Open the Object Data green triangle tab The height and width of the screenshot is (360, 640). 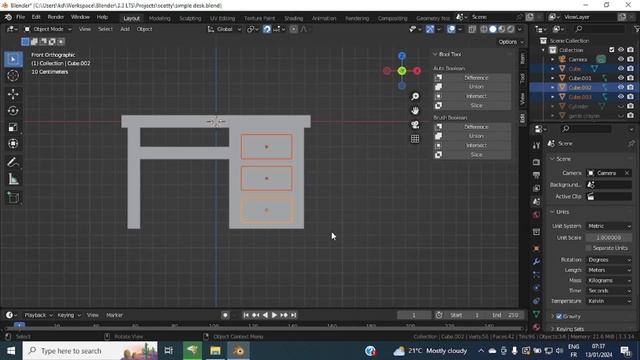click(536, 314)
